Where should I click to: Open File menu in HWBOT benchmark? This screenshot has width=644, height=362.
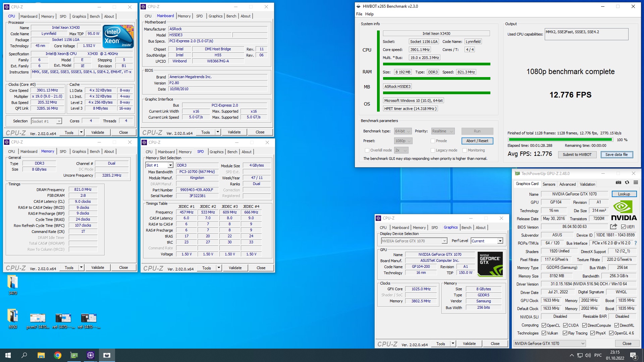(359, 14)
